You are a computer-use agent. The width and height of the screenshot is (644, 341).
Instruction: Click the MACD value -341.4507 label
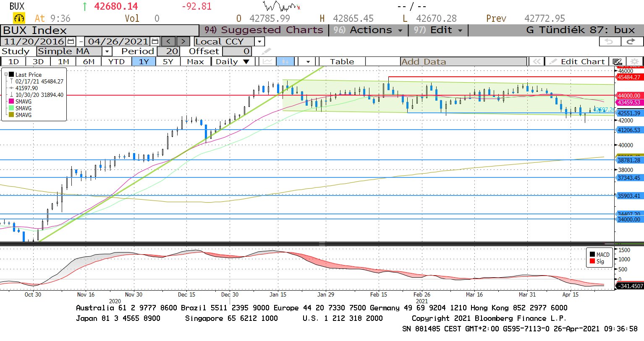pos(629,286)
